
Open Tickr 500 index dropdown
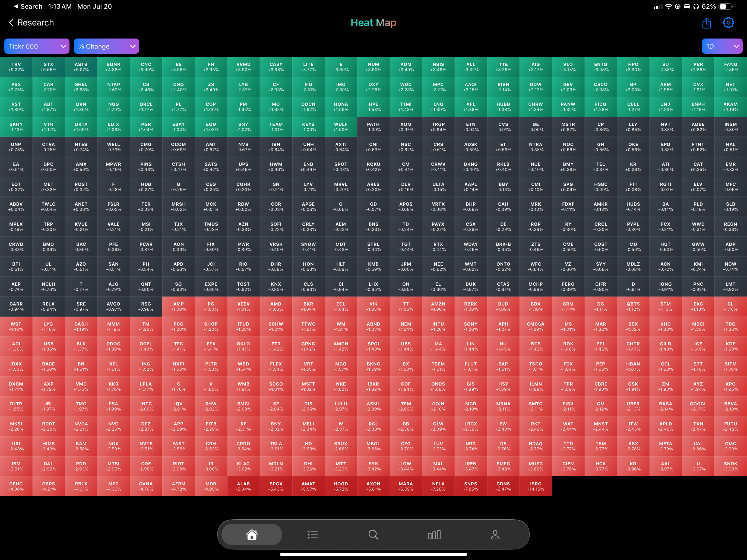point(37,46)
